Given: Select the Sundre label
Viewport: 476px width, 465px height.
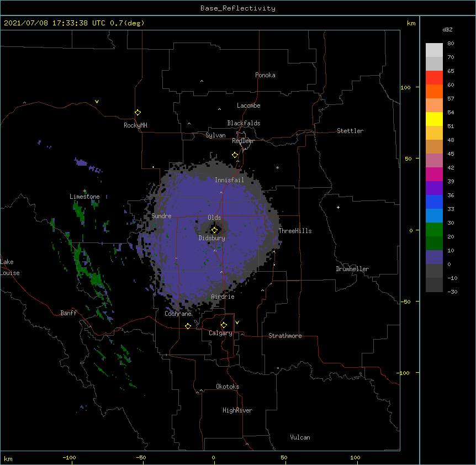Looking at the screenshot, I should coord(161,216).
